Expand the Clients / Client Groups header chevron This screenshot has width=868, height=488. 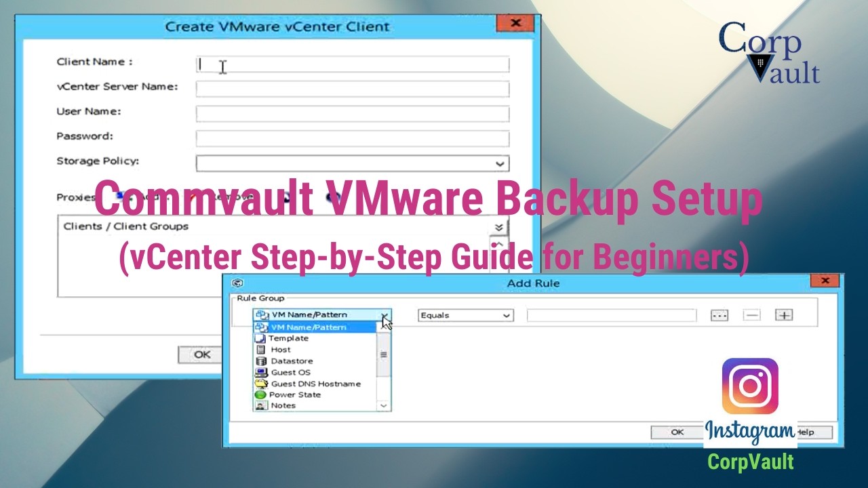click(x=499, y=228)
